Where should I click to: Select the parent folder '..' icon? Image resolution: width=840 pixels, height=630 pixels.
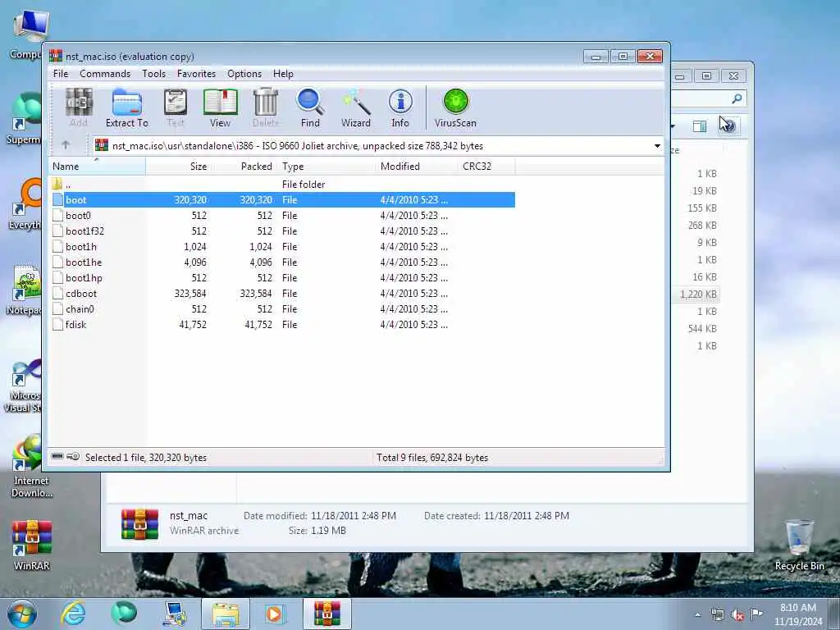tap(57, 185)
